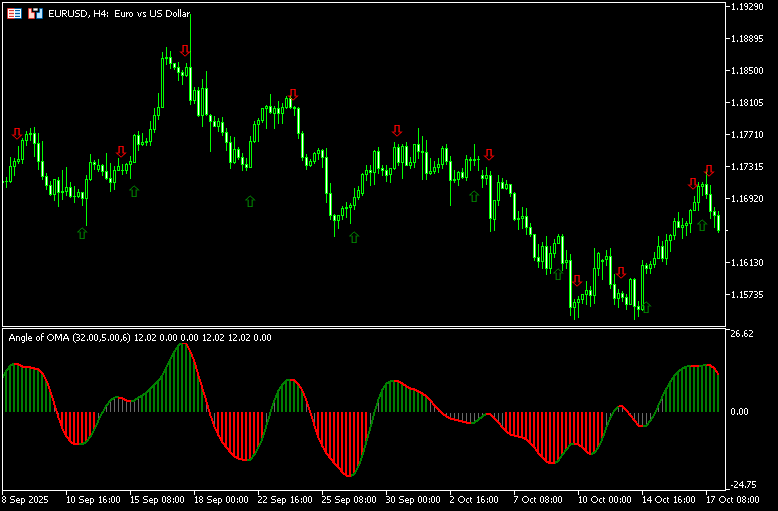
Task: Click the 1.17710 price scale value
Action: click(746, 134)
